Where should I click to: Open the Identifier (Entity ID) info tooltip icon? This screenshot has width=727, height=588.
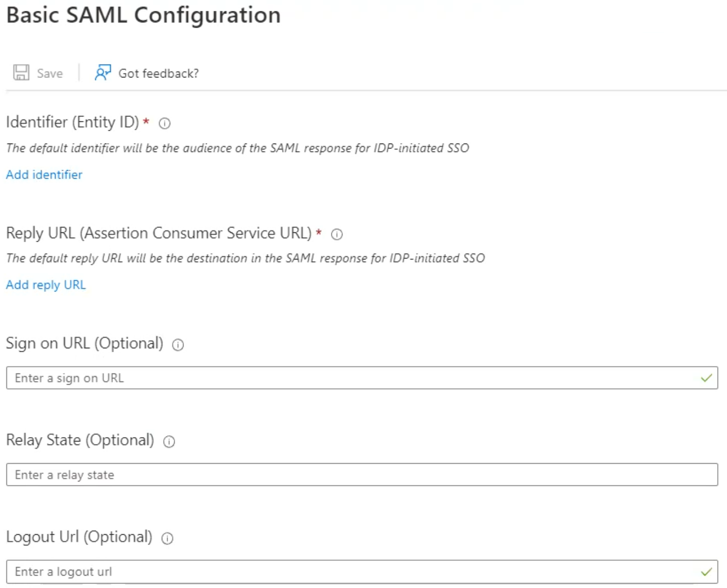(164, 124)
